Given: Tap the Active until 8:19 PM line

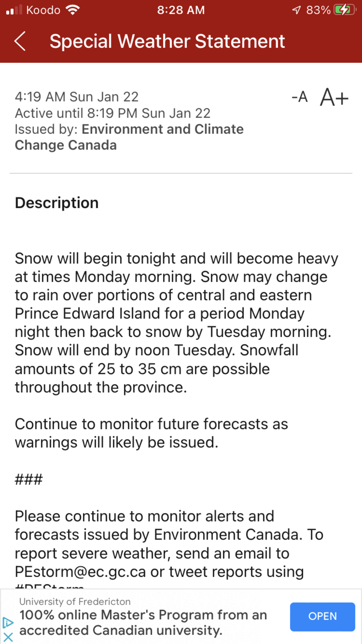Looking at the screenshot, I should (113, 113).
